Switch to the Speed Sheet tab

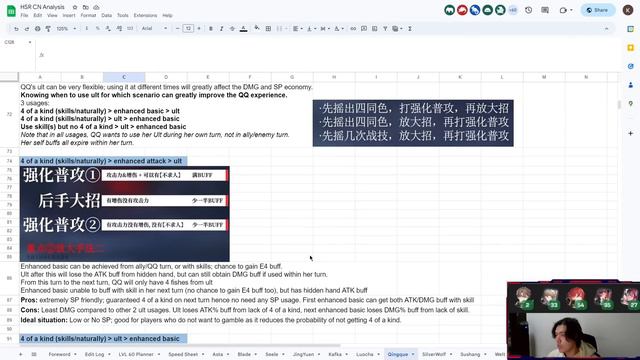pyautogui.click(x=183, y=354)
